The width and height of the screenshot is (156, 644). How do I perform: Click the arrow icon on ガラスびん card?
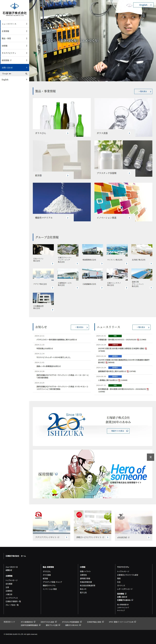pyautogui.click(x=68, y=133)
